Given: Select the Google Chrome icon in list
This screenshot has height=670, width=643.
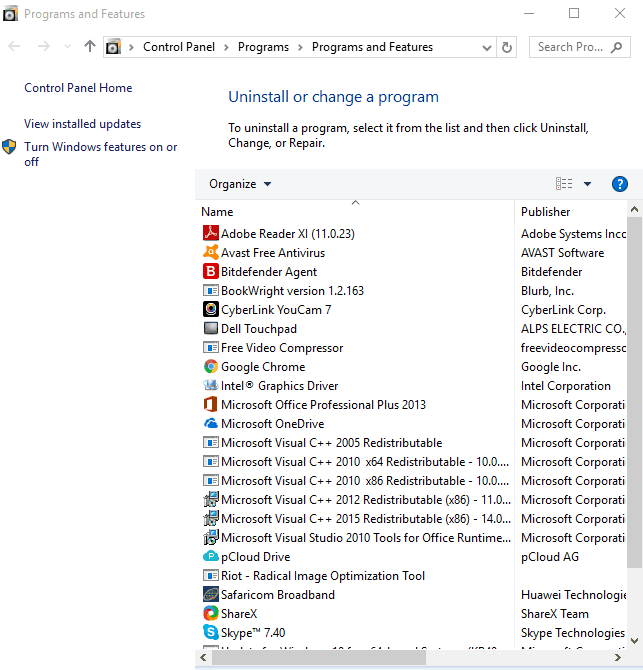Looking at the screenshot, I should 211,367.
